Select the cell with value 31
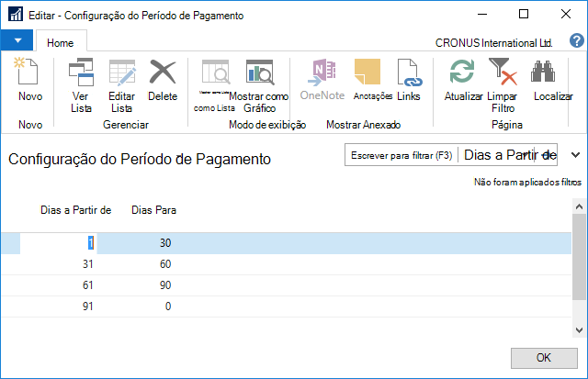This screenshot has height=379, width=588. [88, 264]
